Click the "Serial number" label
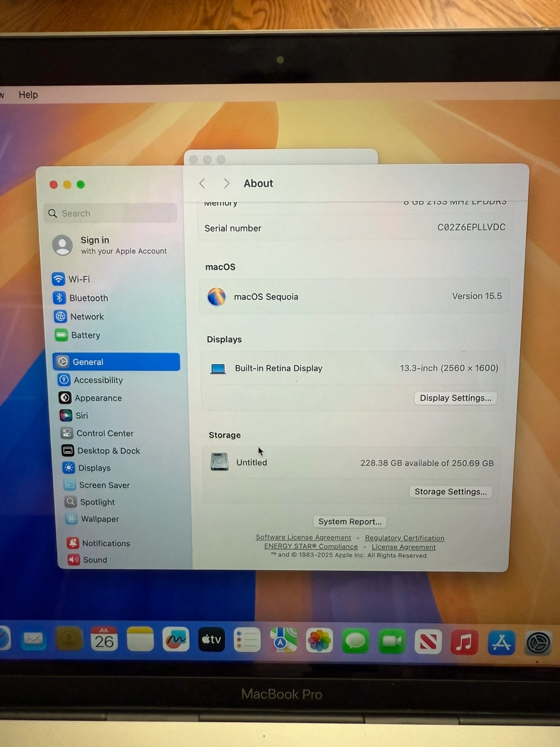 [233, 228]
